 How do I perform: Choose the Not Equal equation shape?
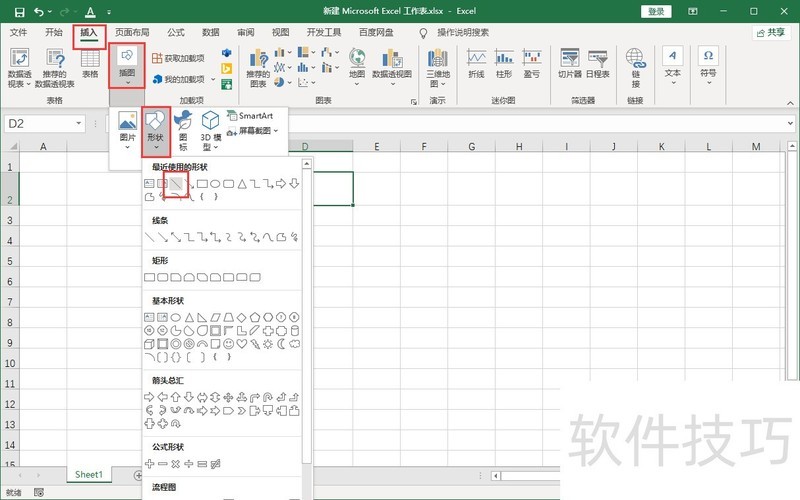point(215,464)
